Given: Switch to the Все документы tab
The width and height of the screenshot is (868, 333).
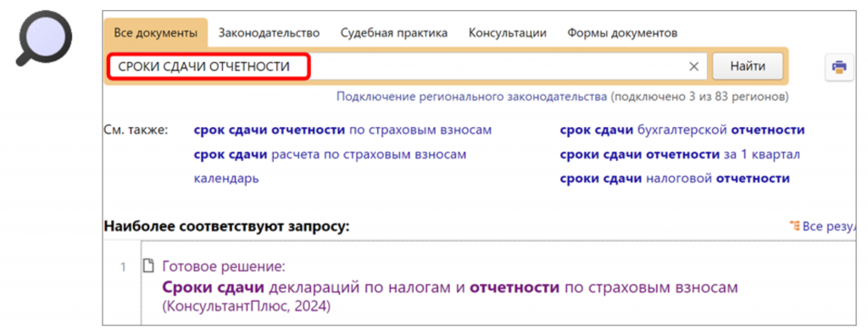Looking at the screenshot, I should click(156, 33).
